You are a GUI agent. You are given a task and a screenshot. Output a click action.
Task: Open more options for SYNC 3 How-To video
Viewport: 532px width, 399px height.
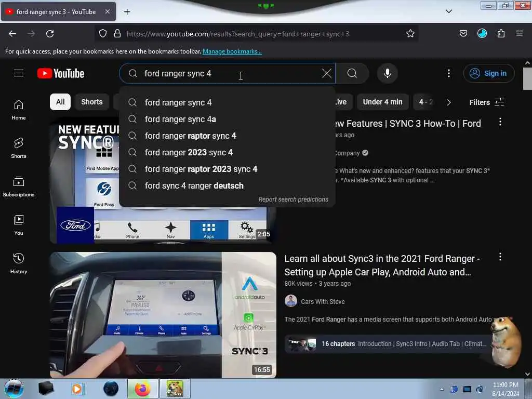(x=500, y=122)
